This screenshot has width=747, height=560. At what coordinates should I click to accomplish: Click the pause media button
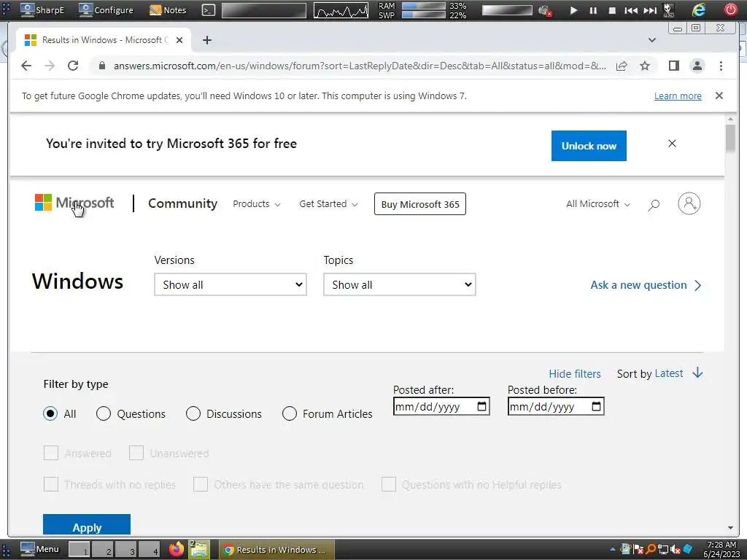click(x=593, y=10)
